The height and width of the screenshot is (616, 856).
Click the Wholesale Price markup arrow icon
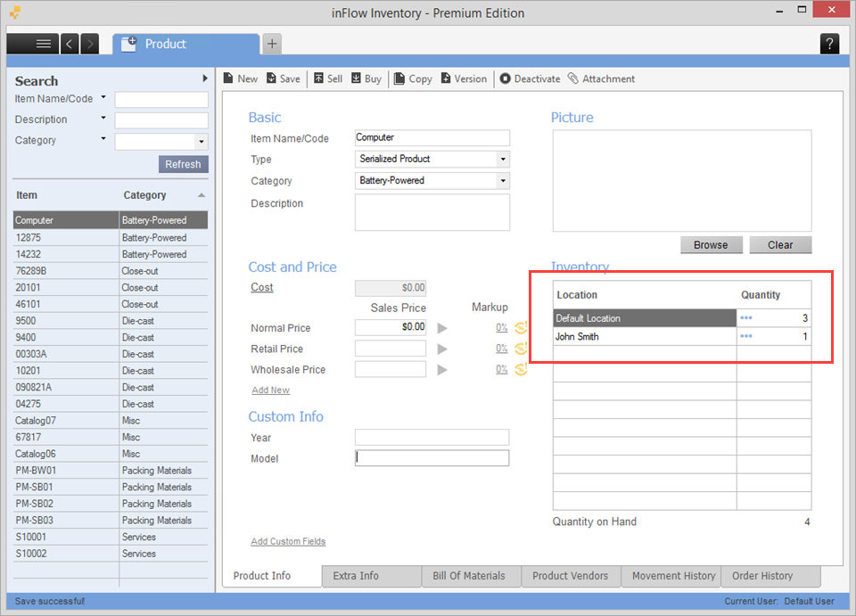pyautogui.click(x=442, y=369)
